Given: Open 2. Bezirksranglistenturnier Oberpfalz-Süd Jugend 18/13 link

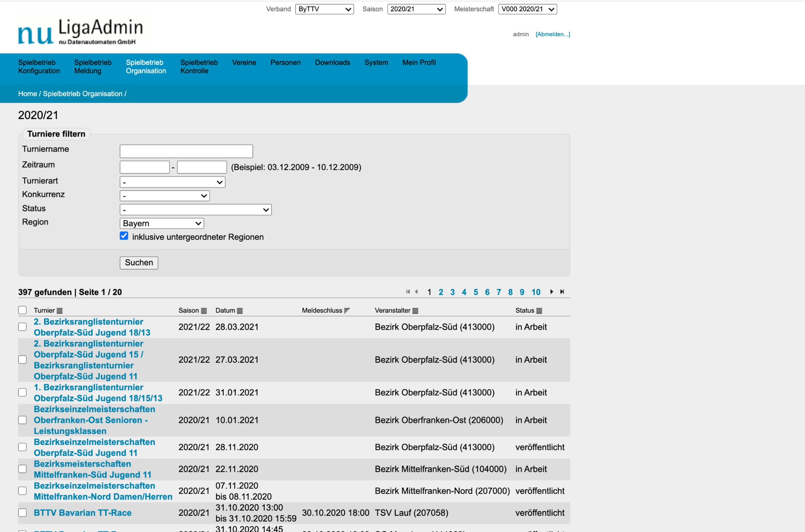Looking at the screenshot, I should click(92, 327).
